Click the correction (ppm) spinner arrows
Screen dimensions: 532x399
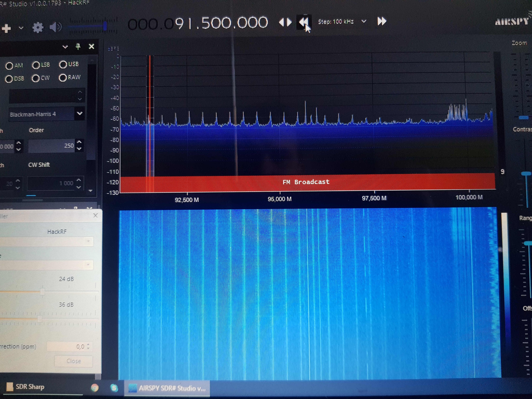[x=88, y=346]
